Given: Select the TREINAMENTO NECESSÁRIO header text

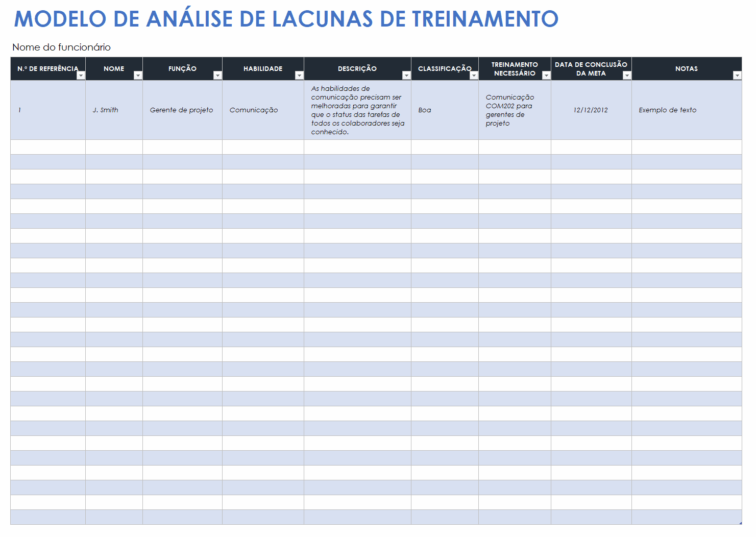Looking at the screenshot, I should click(x=515, y=69).
